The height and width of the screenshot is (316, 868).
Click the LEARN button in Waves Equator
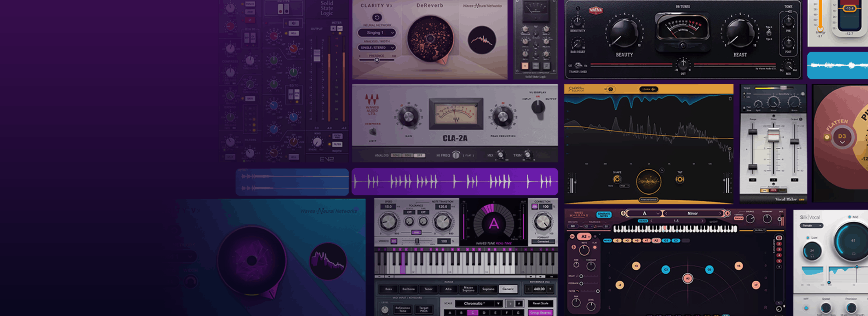649,89
